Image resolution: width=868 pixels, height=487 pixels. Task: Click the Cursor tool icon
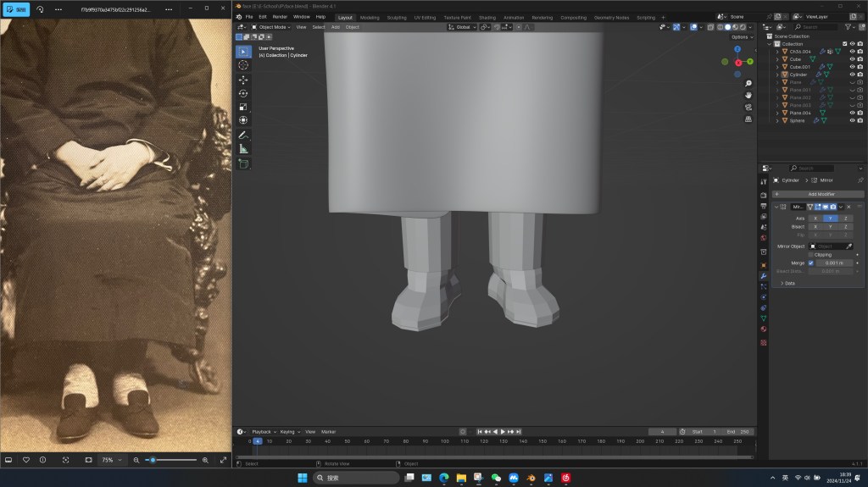[x=243, y=65]
